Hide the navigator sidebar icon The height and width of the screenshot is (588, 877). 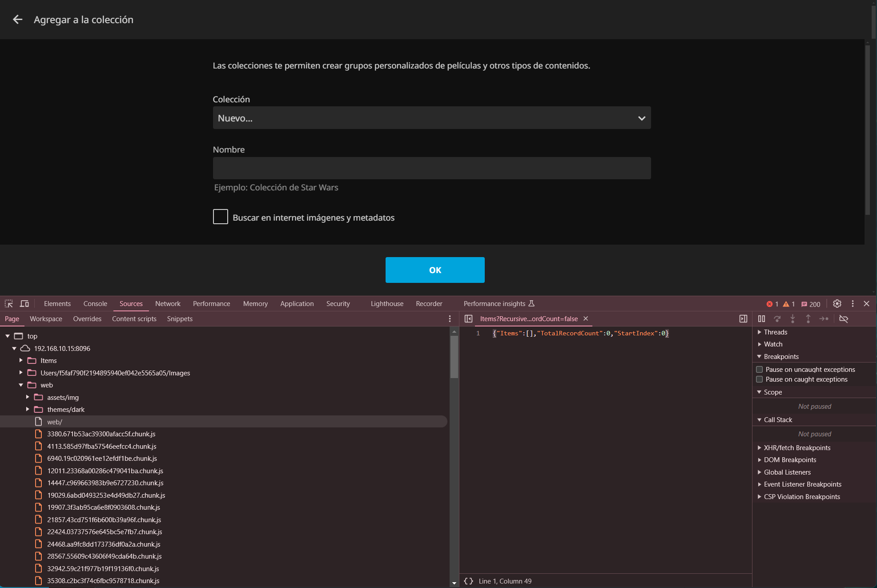click(468, 319)
